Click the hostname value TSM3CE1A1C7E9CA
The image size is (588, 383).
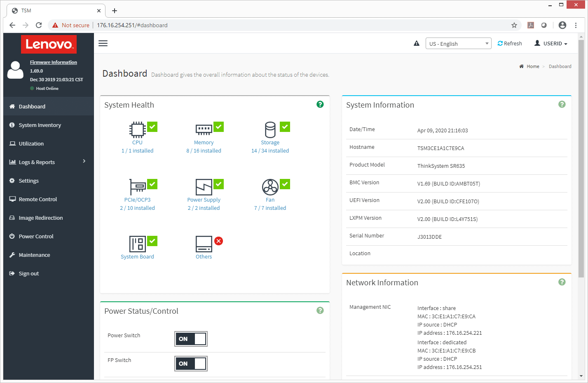(x=440, y=148)
